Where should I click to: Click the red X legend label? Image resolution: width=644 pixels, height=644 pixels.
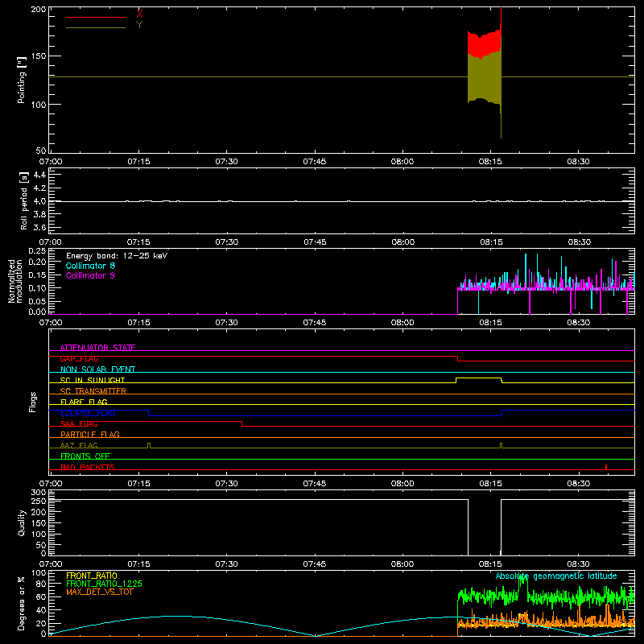[x=139, y=14]
